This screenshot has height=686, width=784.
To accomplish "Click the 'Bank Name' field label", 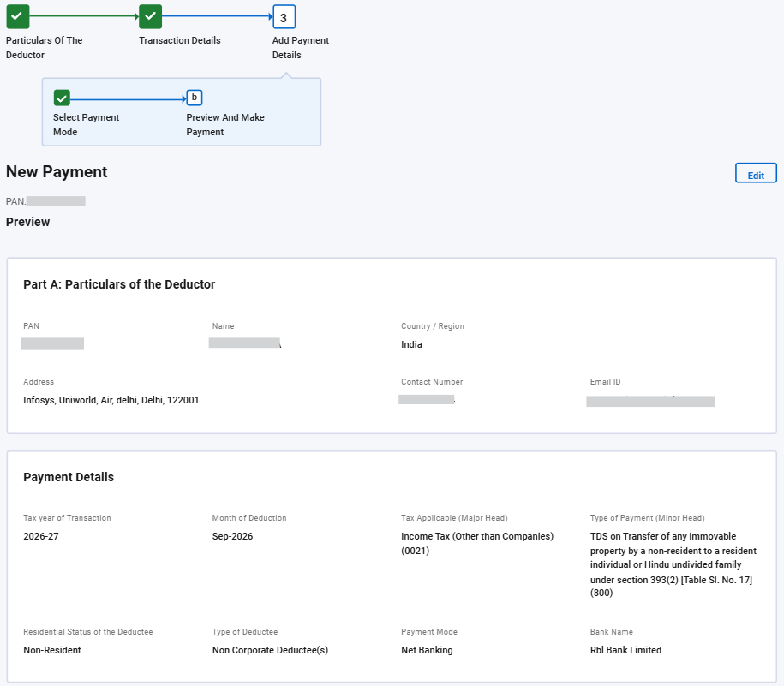I will pyautogui.click(x=612, y=632).
